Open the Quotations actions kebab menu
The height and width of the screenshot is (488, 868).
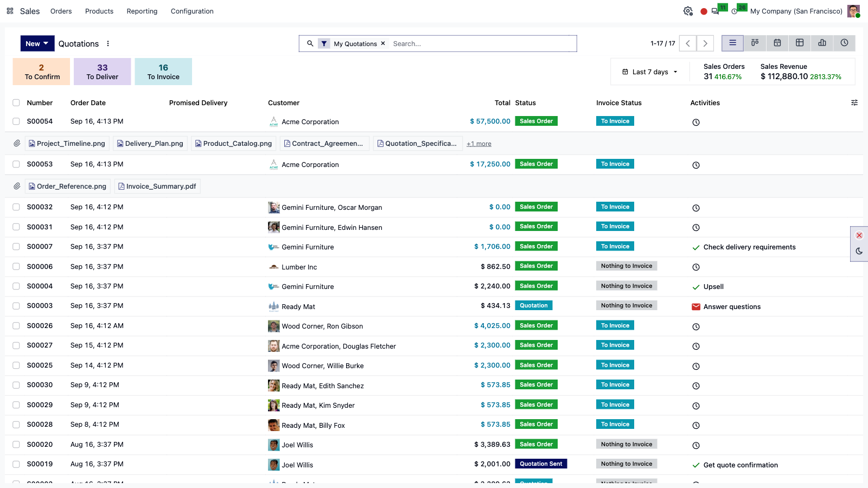108,43
